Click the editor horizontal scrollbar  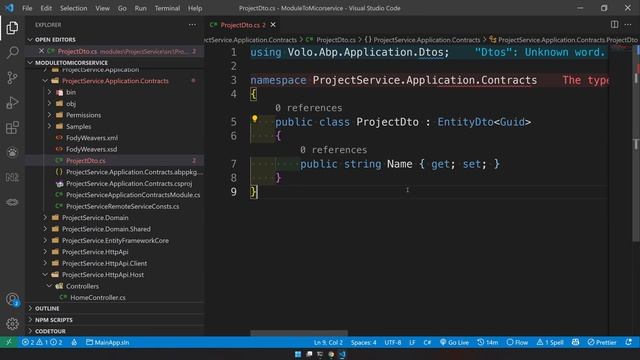tap(299, 333)
